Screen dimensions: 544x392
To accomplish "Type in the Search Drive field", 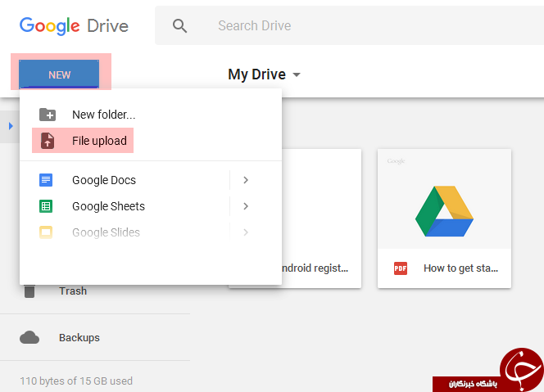I will [x=349, y=25].
